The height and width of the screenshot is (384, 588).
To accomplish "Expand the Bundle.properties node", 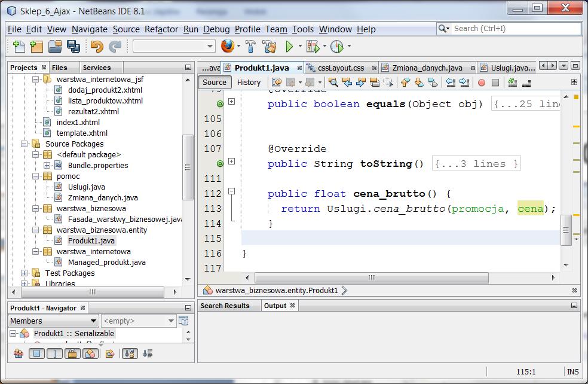I will click(47, 165).
